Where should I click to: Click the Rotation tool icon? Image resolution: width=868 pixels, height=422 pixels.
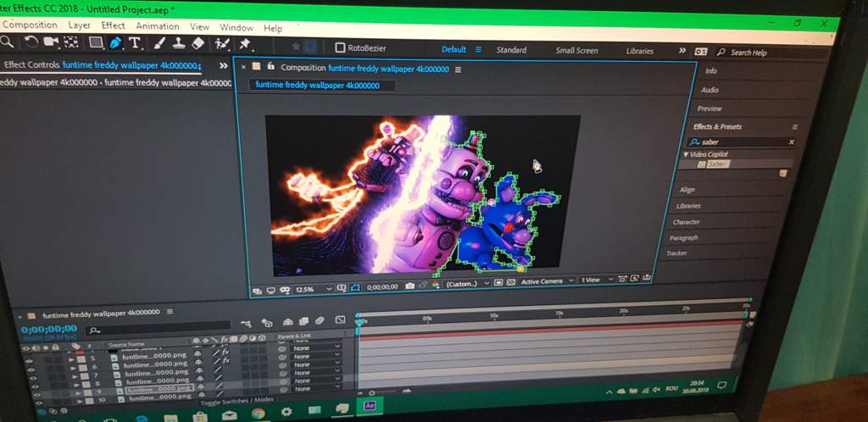[x=31, y=42]
